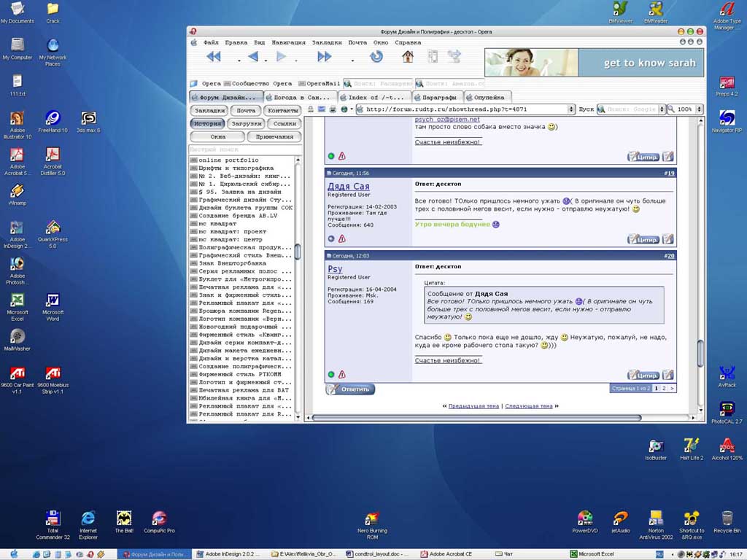Go to the Home page via house icon
747x560 pixels.
coord(407,57)
